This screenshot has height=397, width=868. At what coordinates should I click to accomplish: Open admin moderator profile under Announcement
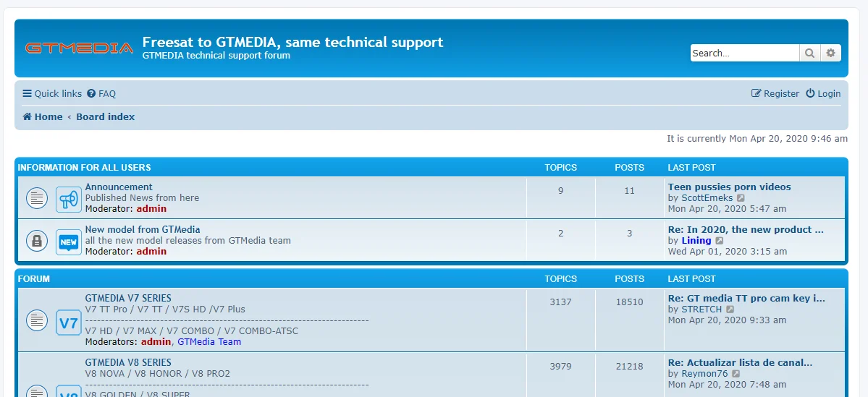tap(151, 209)
